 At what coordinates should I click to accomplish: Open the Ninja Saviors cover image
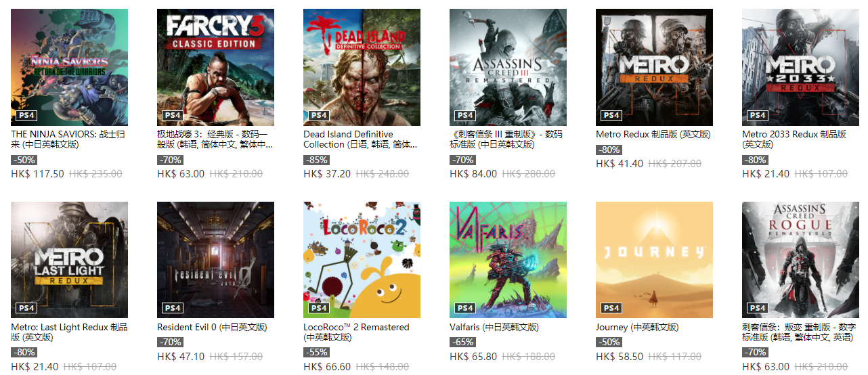69,67
